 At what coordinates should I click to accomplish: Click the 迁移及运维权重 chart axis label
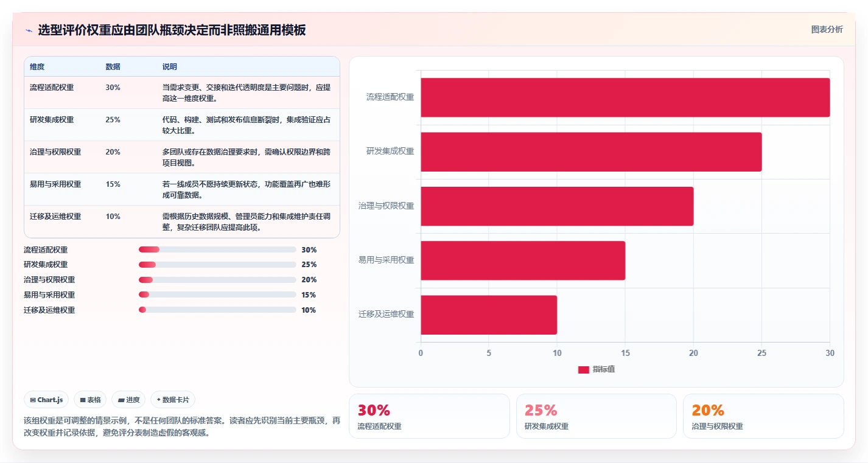click(387, 315)
